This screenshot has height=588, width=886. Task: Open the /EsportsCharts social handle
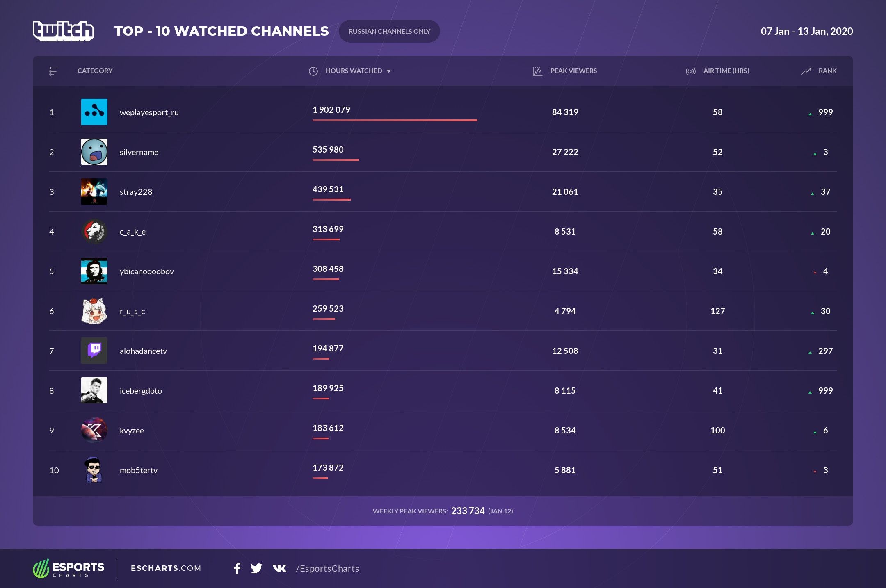tap(327, 568)
